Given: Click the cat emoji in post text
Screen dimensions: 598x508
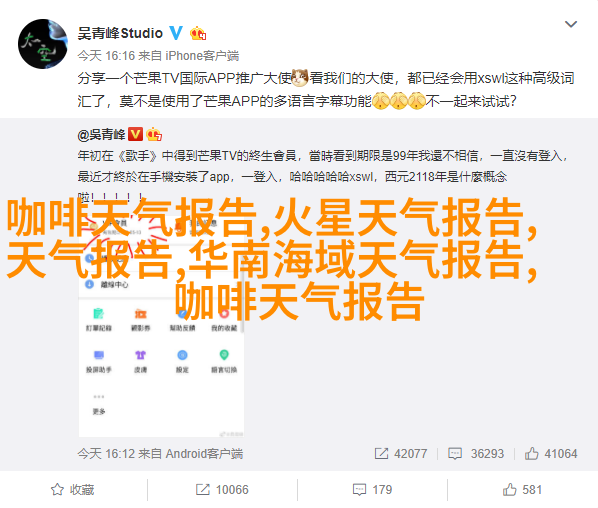Looking at the screenshot, I should tap(300, 78).
